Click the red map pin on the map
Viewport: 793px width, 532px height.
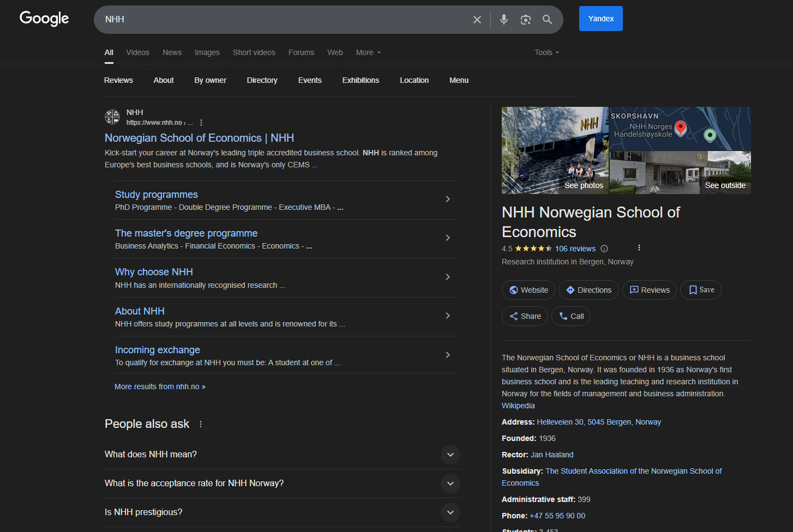coord(680,128)
